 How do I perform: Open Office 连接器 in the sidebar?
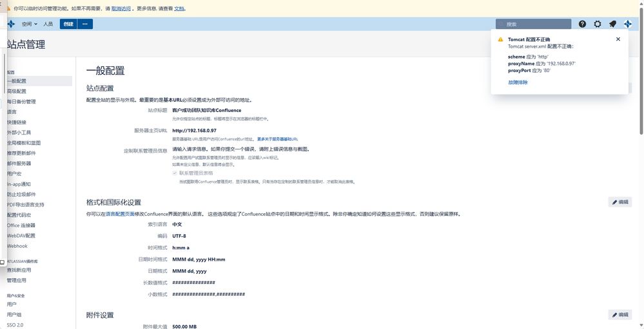click(21, 225)
